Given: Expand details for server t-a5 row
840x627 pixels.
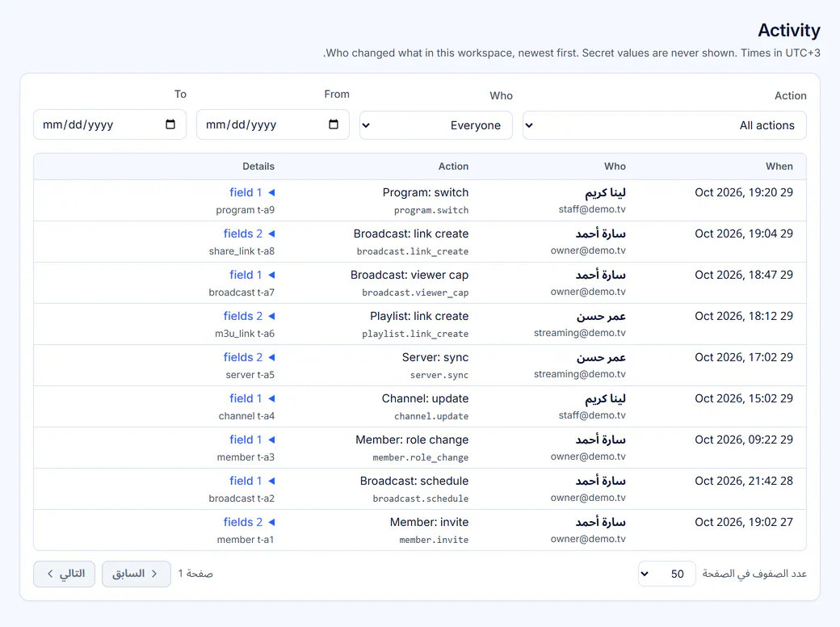Looking at the screenshot, I should (249, 357).
